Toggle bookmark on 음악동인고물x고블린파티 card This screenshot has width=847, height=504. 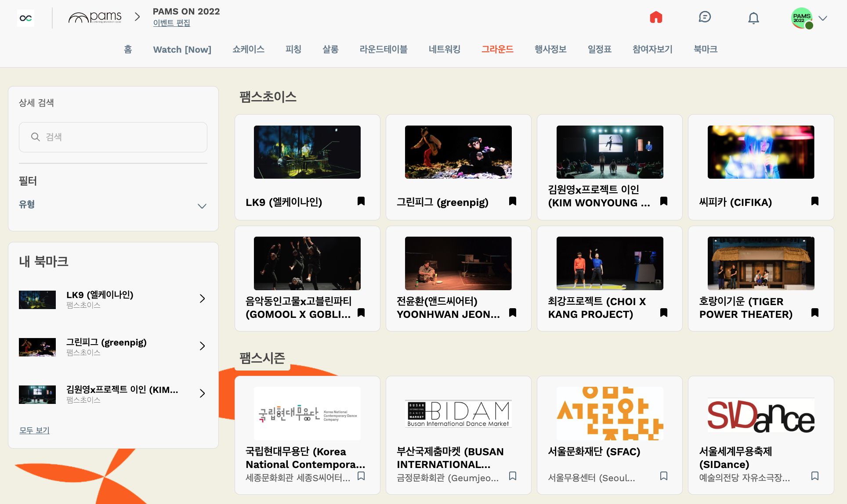click(x=361, y=313)
